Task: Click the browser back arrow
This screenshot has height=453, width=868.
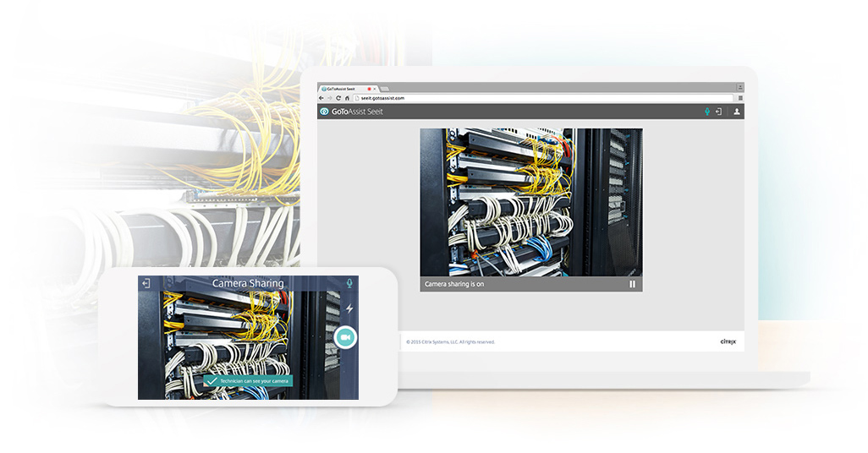Action: 321,98
